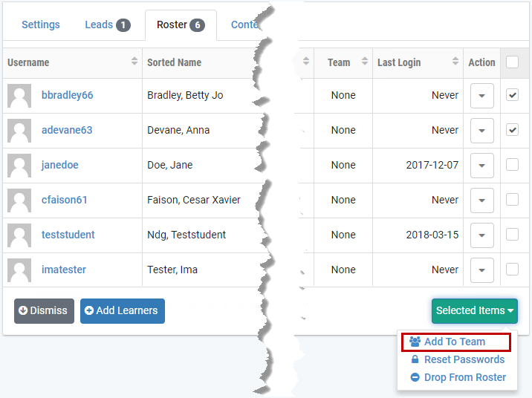Sort the Team column using arrows
532x398 pixels.
365,62
